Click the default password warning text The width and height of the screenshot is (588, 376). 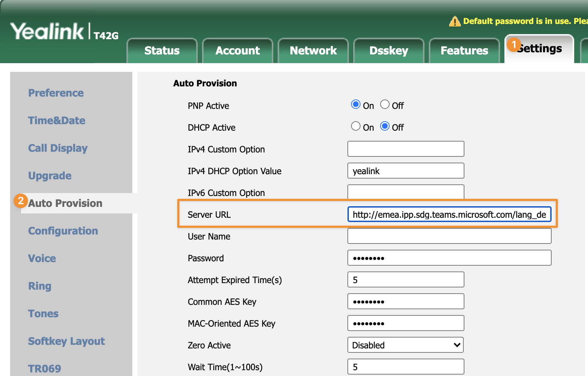click(x=525, y=21)
